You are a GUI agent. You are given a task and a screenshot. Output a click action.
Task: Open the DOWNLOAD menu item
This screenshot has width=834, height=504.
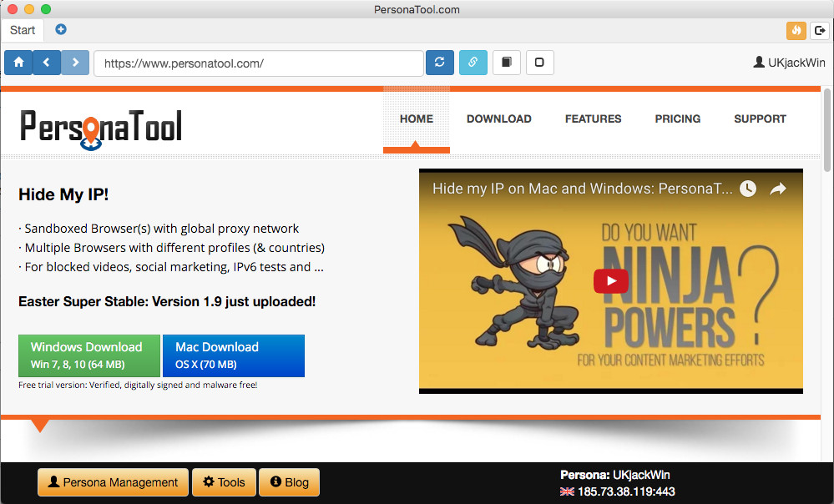[499, 119]
